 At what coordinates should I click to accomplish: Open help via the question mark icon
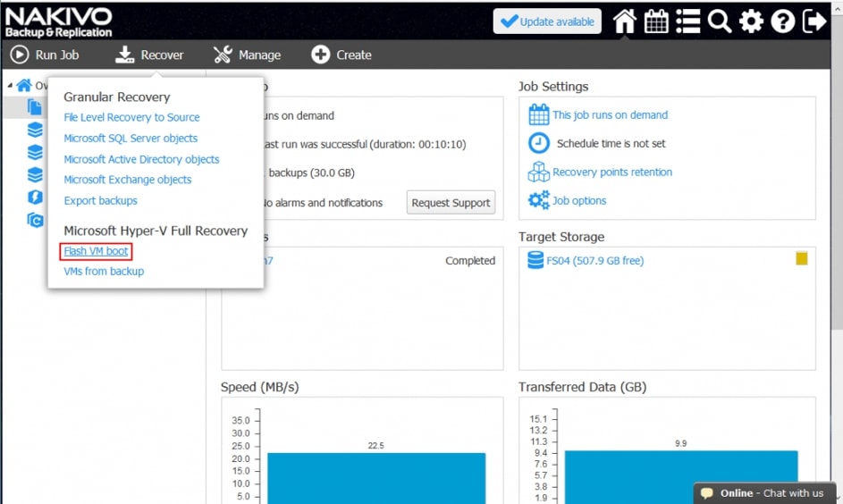coord(783,21)
